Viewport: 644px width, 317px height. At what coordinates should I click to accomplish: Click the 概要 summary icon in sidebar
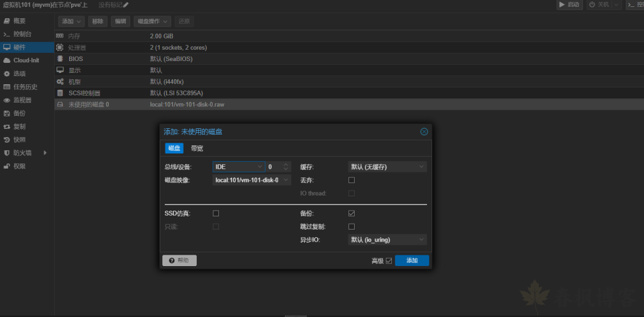[7, 21]
